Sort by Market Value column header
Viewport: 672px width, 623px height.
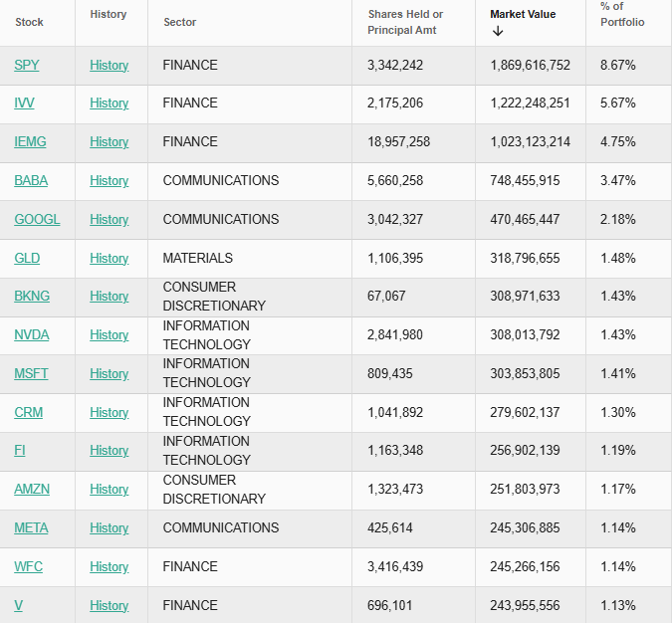(x=523, y=14)
